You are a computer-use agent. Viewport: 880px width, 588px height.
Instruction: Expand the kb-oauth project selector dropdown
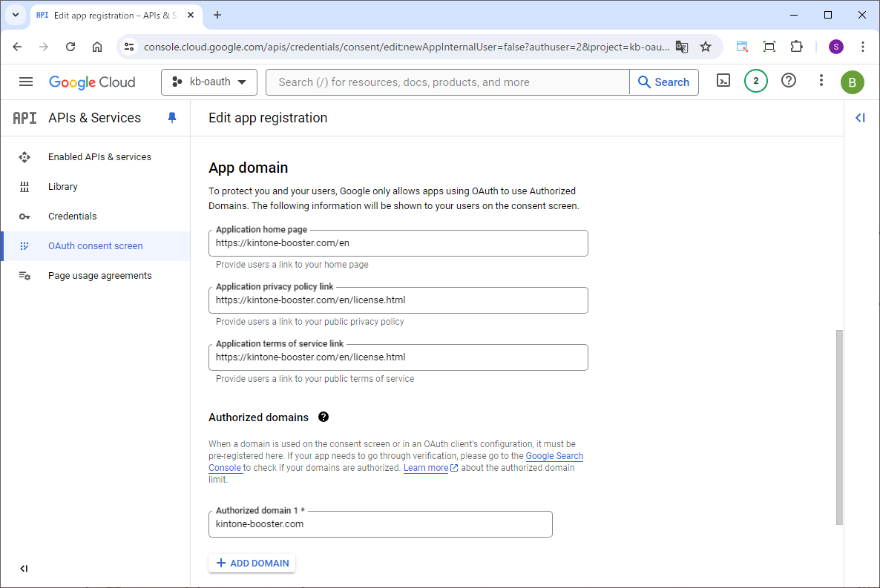pyautogui.click(x=209, y=82)
